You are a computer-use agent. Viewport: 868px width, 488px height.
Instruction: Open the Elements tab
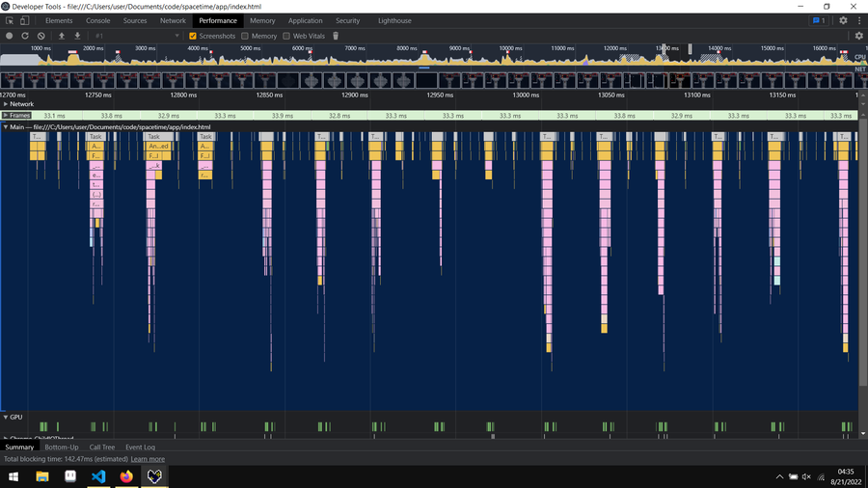pyautogui.click(x=59, y=20)
